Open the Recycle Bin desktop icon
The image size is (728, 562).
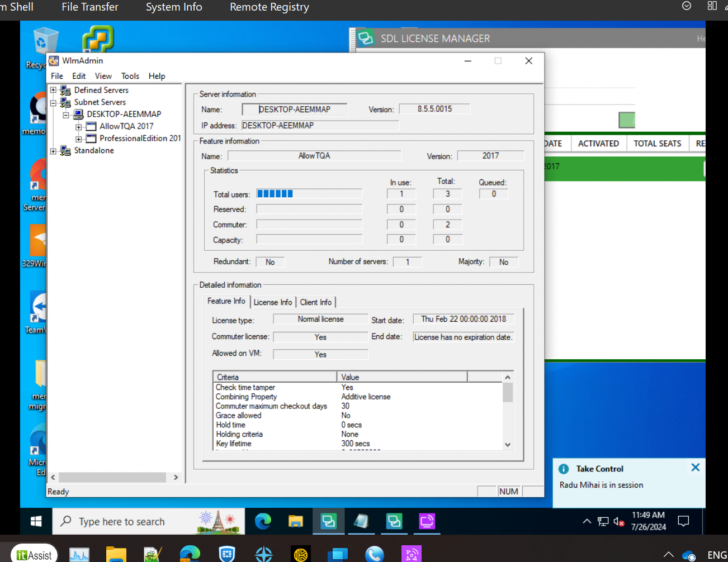[45, 47]
